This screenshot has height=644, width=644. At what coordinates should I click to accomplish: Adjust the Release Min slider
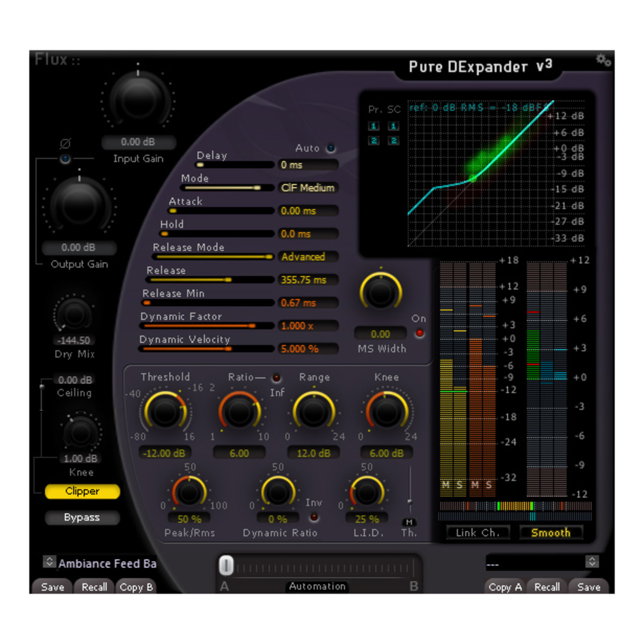[x=208, y=303]
